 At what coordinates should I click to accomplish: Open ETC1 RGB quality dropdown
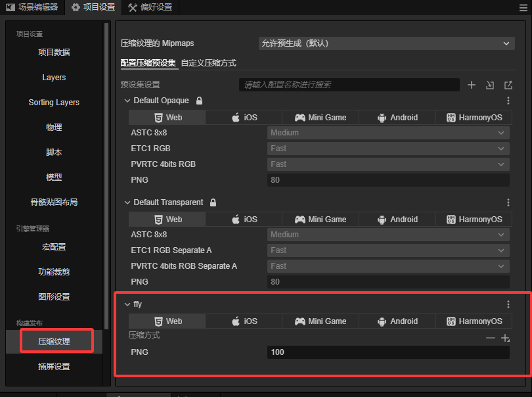(x=388, y=149)
